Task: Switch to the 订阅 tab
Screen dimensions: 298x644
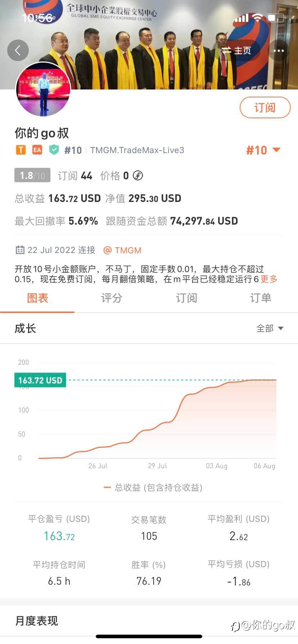Action: point(186,298)
